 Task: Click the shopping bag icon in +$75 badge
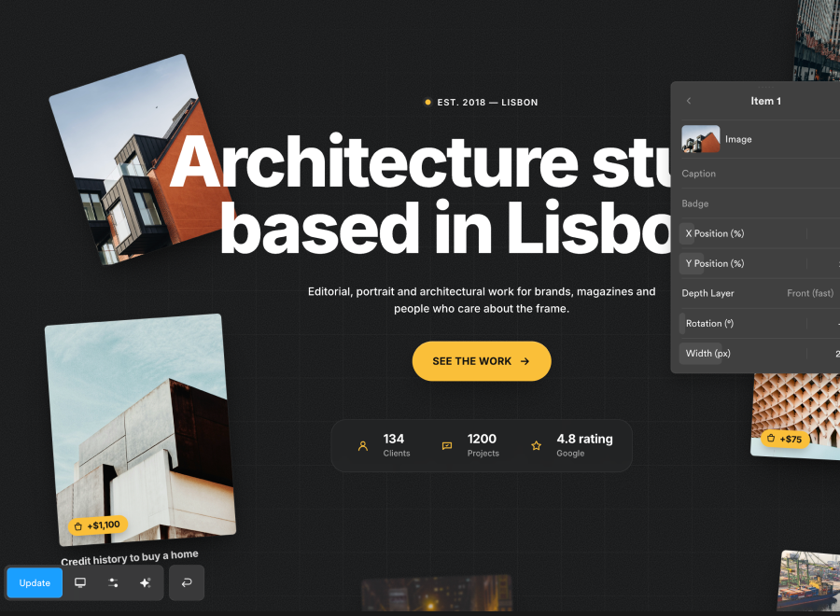coord(771,438)
